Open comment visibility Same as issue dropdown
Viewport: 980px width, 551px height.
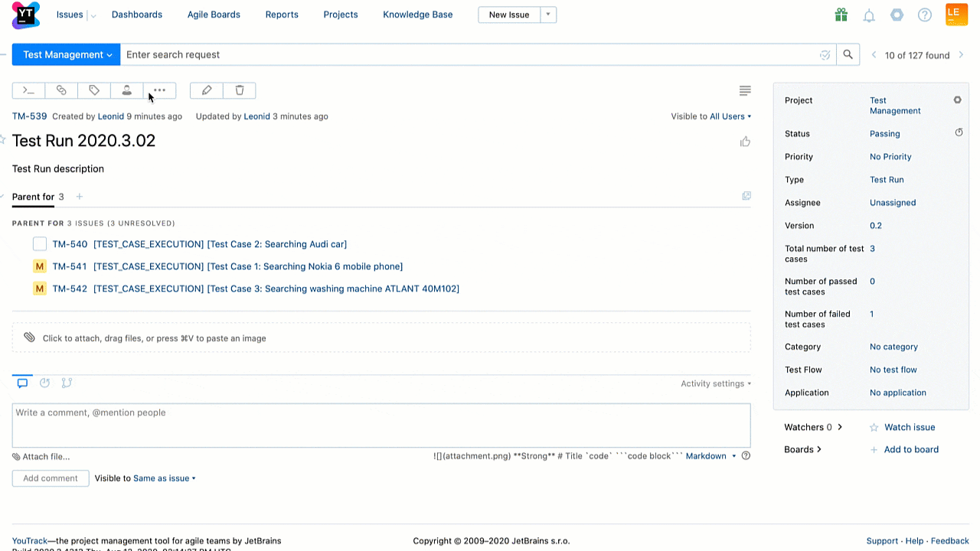pos(165,478)
